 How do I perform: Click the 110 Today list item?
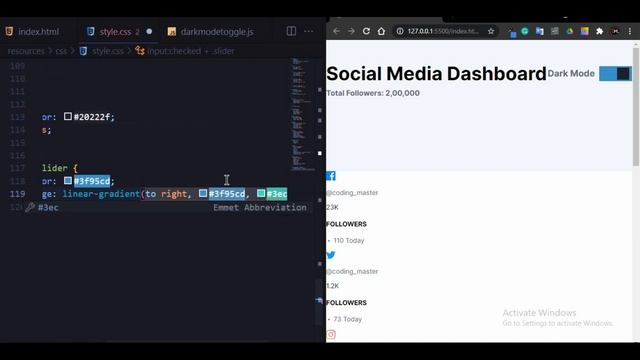click(349, 240)
